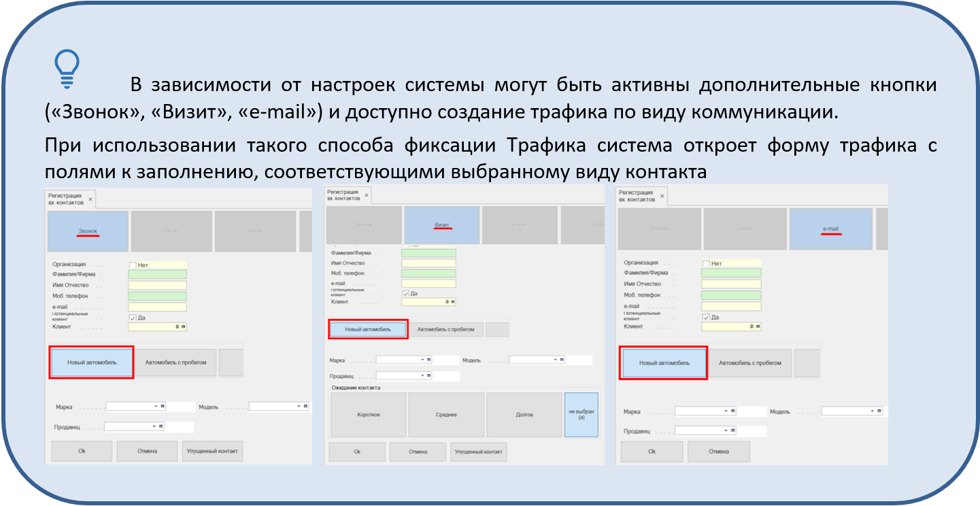Close the registration tab in the middle panel
Viewport: 980px width, 506px height.
point(367,196)
